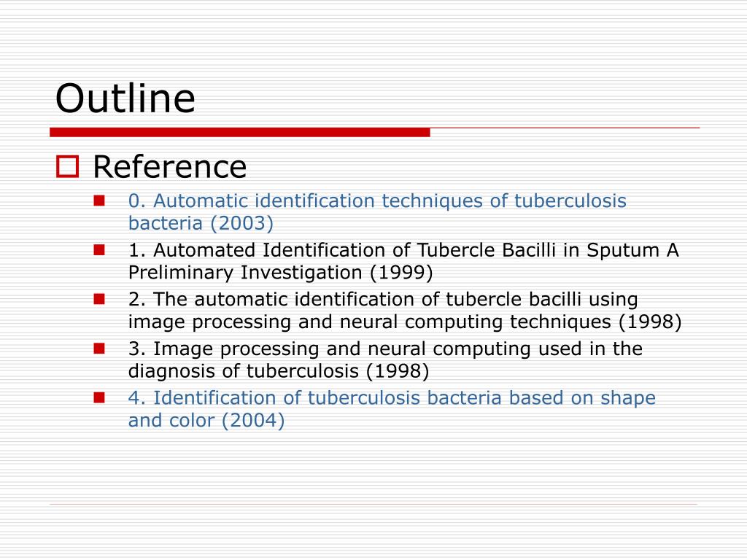Click reference 3, "Image processing and neural computing"
The width and height of the screenshot is (747, 560).
tap(385, 359)
